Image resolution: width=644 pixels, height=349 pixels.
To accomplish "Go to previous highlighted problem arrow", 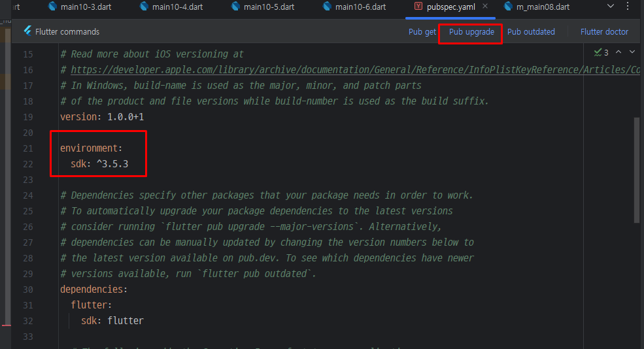I will pyautogui.click(x=619, y=52).
